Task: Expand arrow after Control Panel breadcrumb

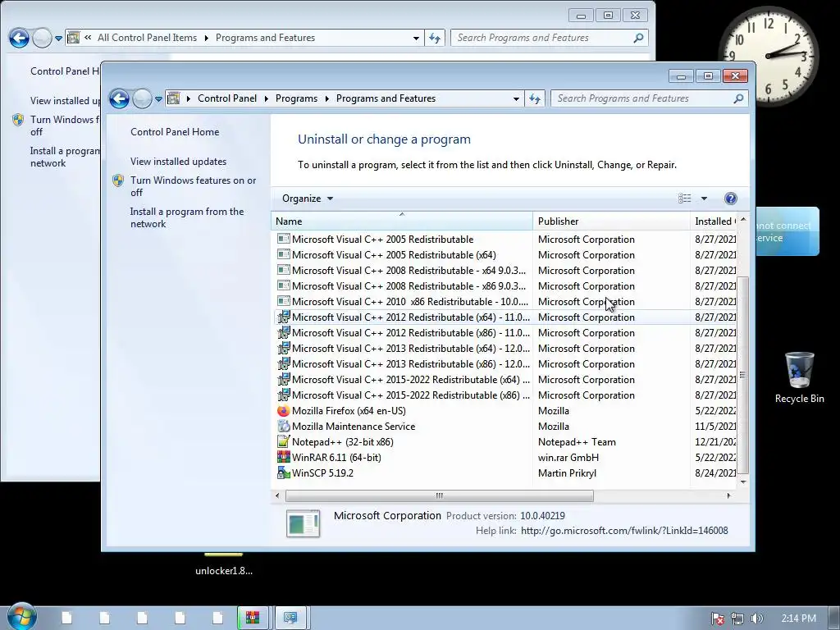Action: [x=267, y=98]
